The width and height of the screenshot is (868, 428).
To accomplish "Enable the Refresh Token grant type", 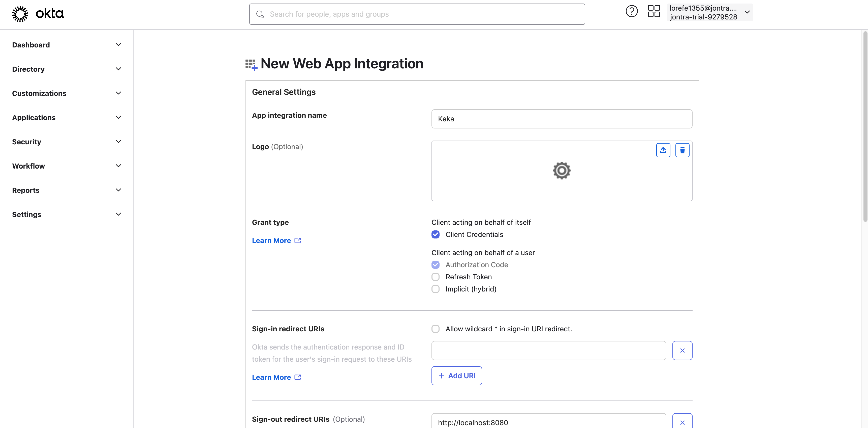I will tap(435, 277).
